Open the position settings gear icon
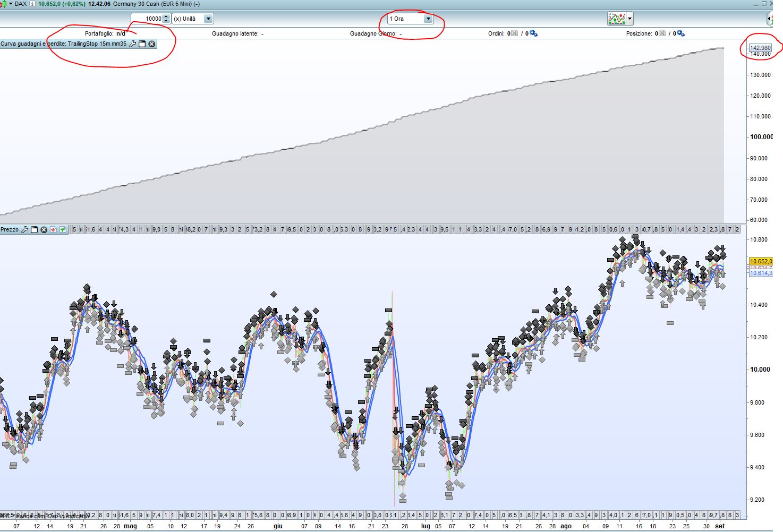 (680, 33)
